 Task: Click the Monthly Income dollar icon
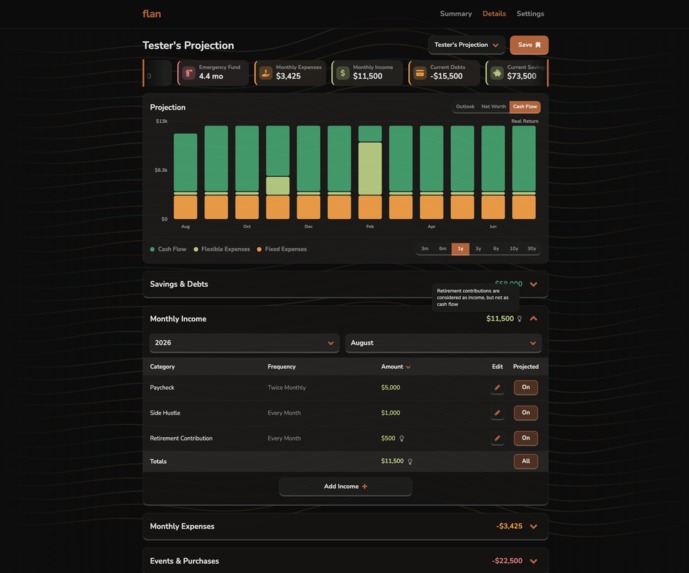click(x=343, y=73)
